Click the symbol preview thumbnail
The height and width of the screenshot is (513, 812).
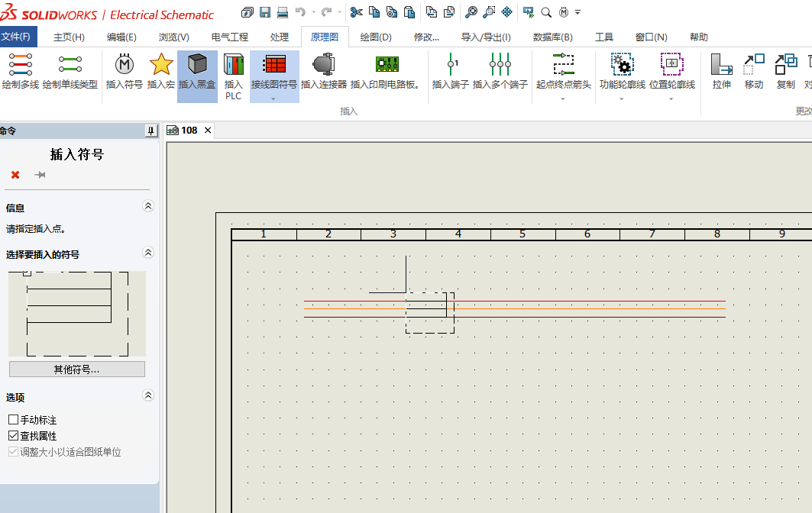click(x=76, y=313)
